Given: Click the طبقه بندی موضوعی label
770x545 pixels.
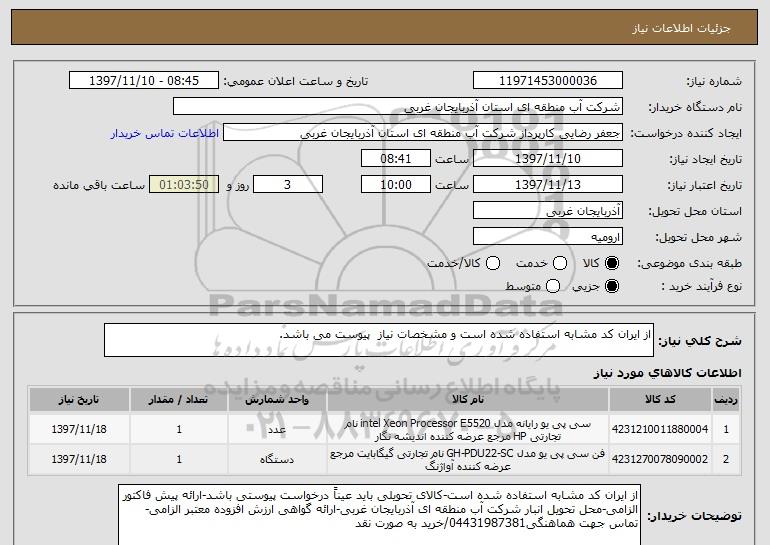Looking at the screenshot, I should tap(689, 264).
